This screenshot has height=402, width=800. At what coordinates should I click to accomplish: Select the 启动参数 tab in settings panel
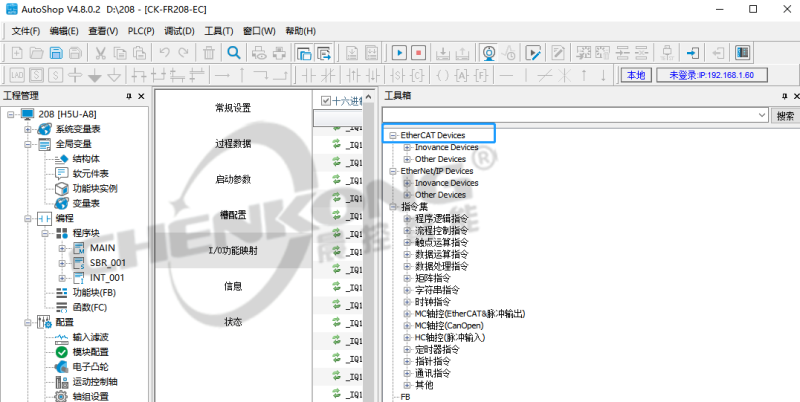coord(233,179)
